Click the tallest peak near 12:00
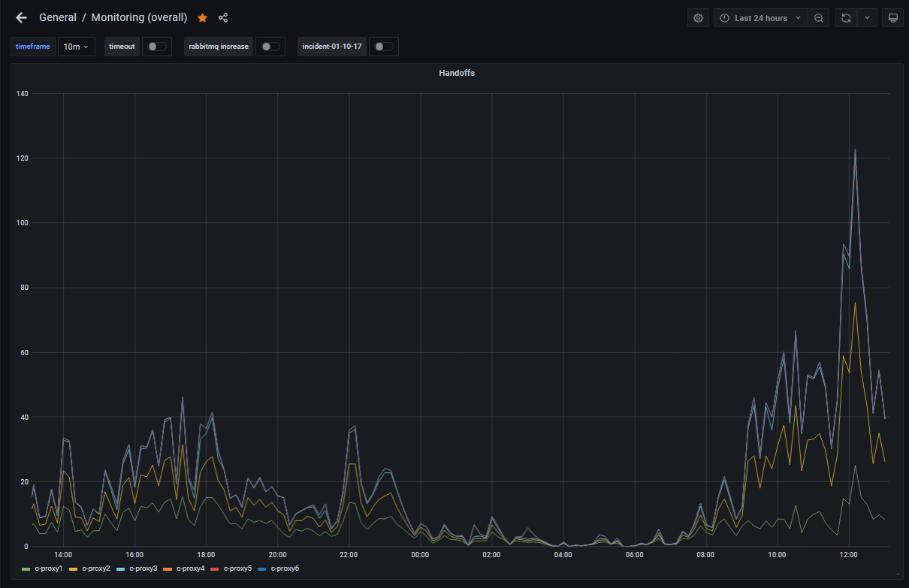 click(855, 149)
